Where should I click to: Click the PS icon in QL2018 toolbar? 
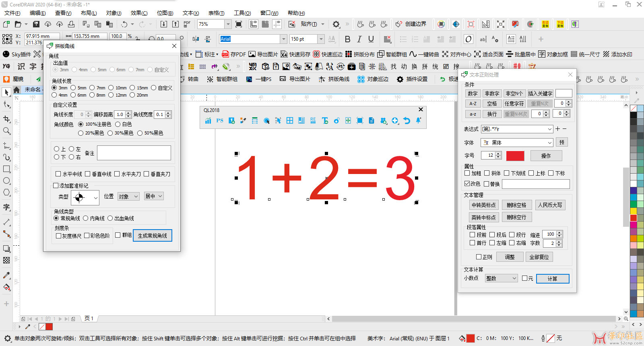(x=220, y=120)
